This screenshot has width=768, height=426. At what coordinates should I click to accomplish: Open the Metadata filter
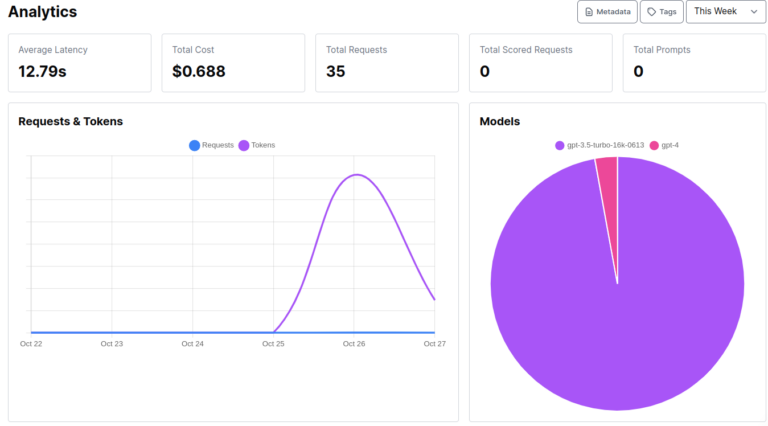607,12
